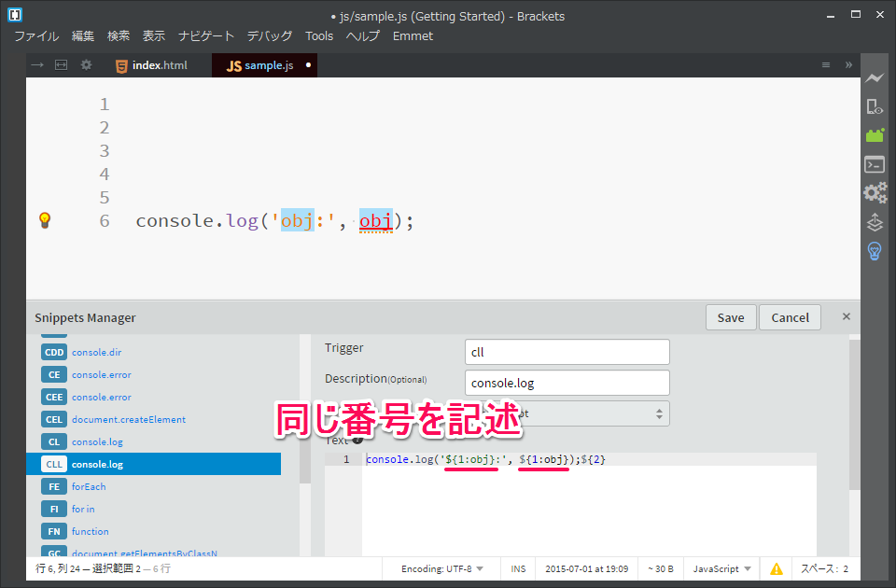The height and width of the screenshot is (588, 896).
Task: Open the 表示 menu
Action: [154, 36]
